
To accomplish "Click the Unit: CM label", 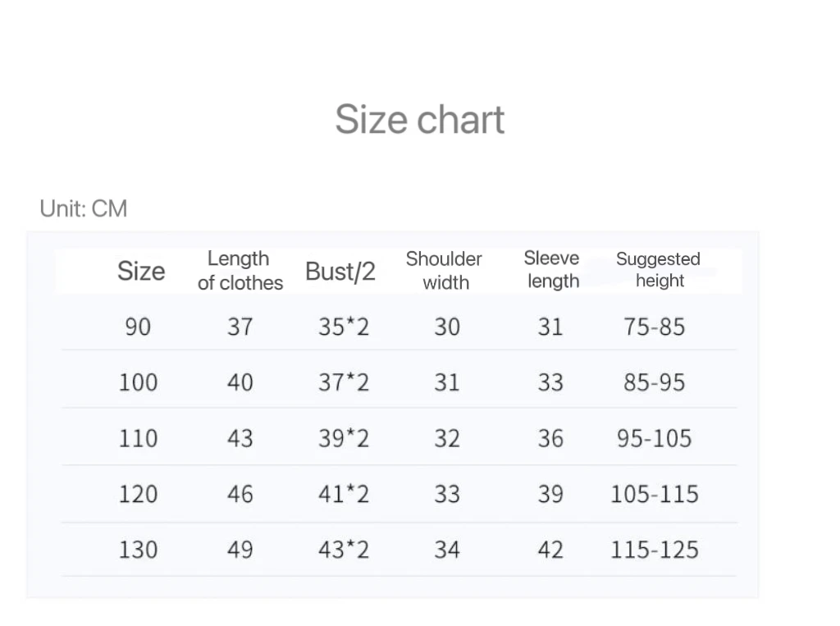I will (x=83, y=208).
